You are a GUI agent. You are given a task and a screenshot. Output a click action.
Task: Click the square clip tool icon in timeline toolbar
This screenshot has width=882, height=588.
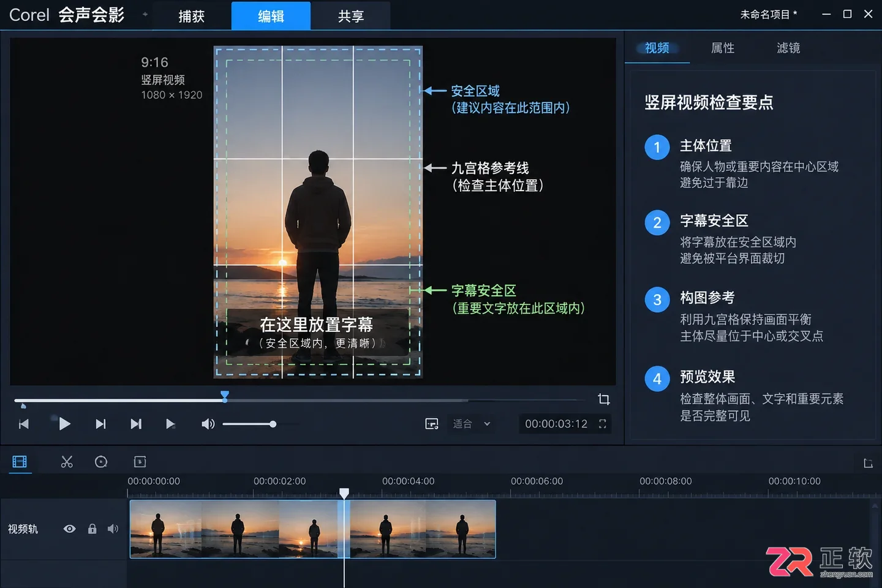click(140, 462)
